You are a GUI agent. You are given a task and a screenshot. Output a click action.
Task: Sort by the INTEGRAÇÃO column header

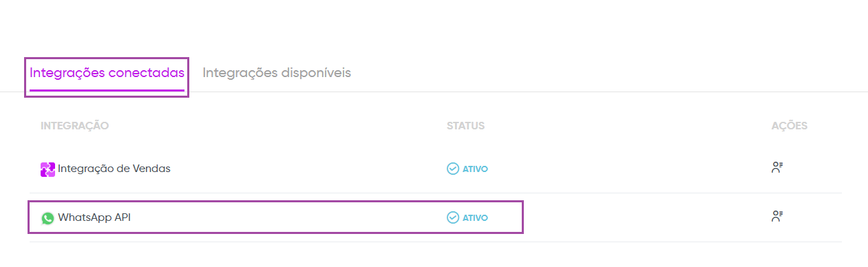click(x=75, y=126)
